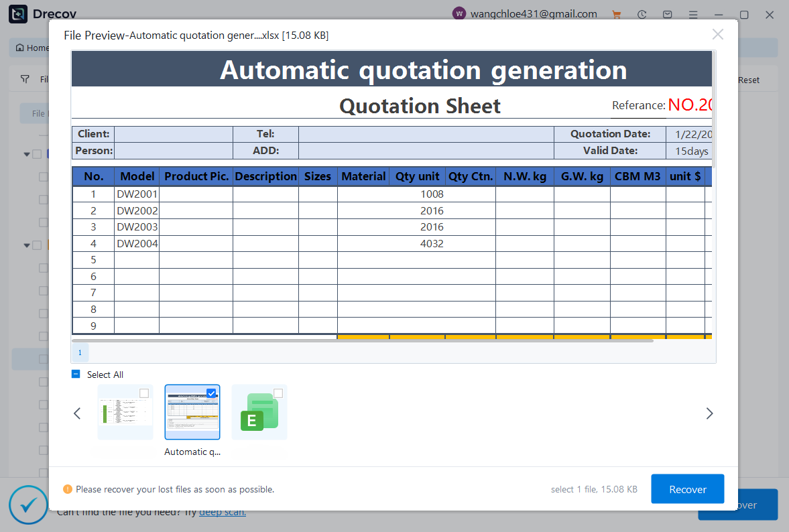Click the user account avatar icon
Image resolution: width=789 pixels, height=532 pixels.
coord(459,13)
